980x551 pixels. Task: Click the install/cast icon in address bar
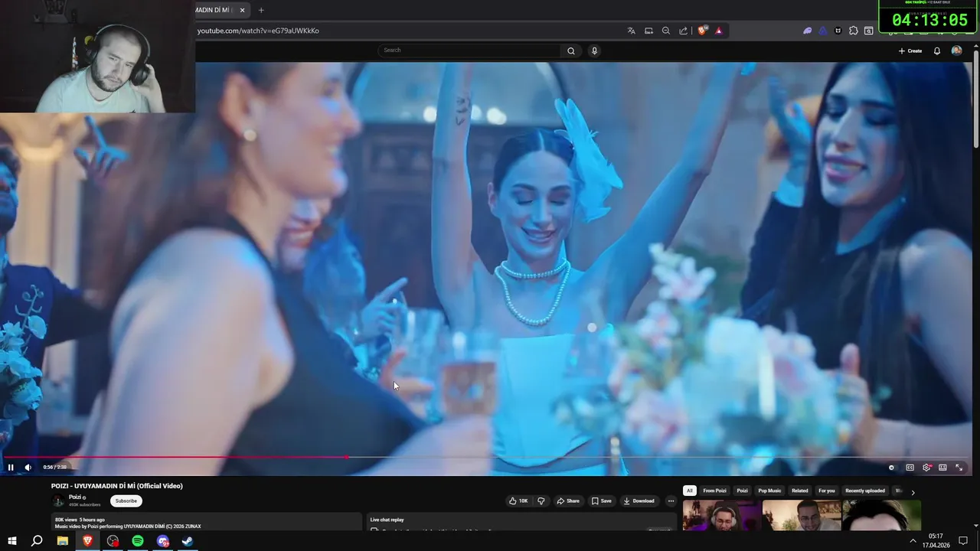pos(648,31)
